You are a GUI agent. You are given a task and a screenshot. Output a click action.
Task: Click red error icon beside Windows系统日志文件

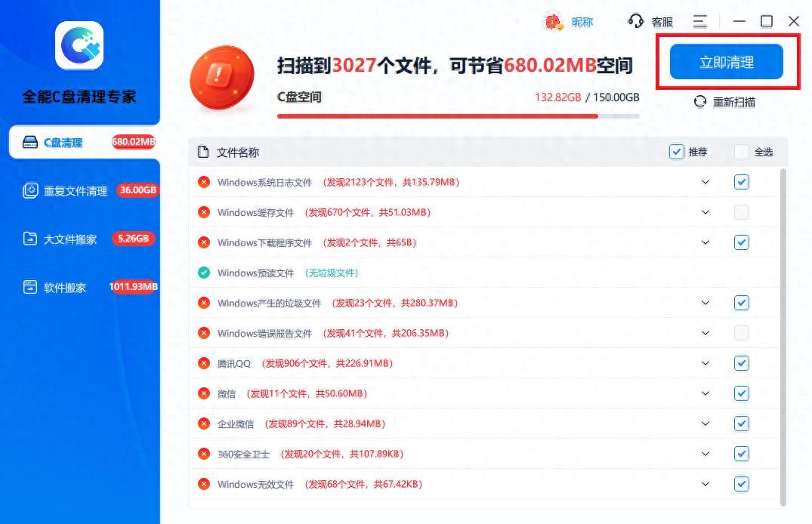(x=204, y=182)
